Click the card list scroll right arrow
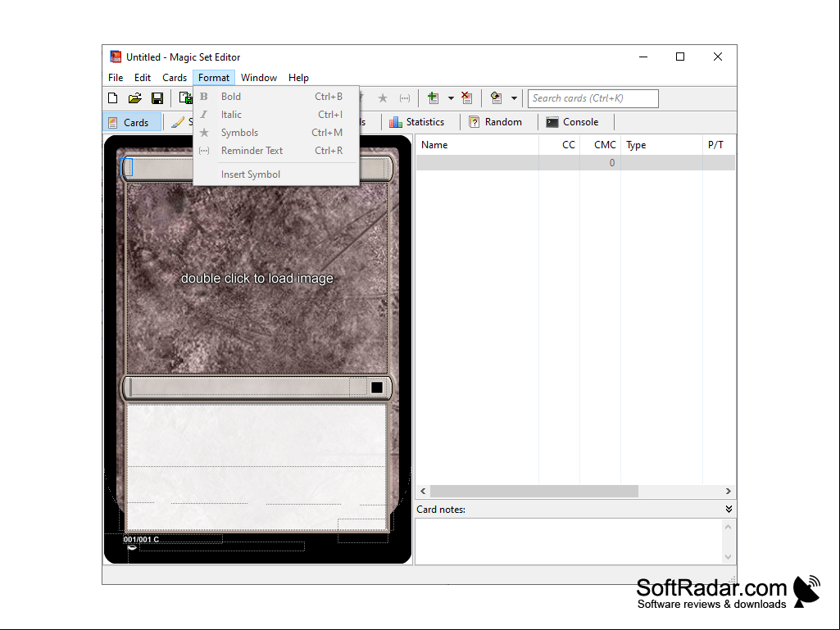Screen dimensions: 840x630 pos(728,491)
